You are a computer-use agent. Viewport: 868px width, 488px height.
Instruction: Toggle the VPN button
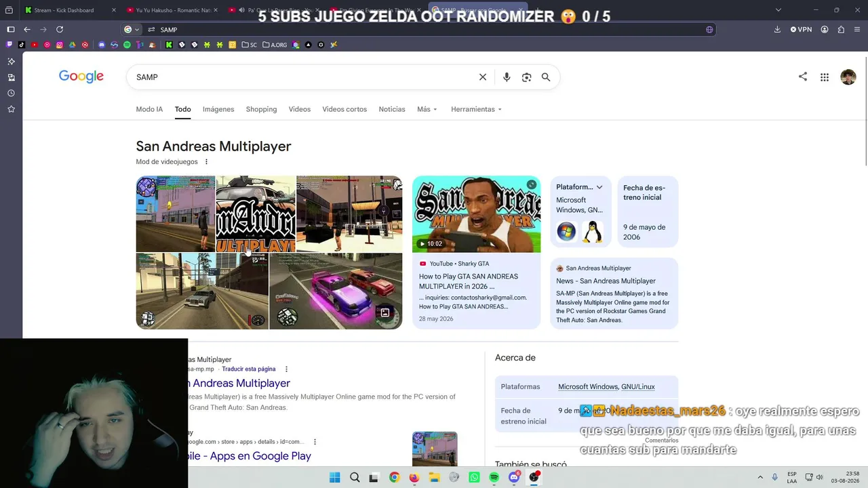[x=801, y=30]
